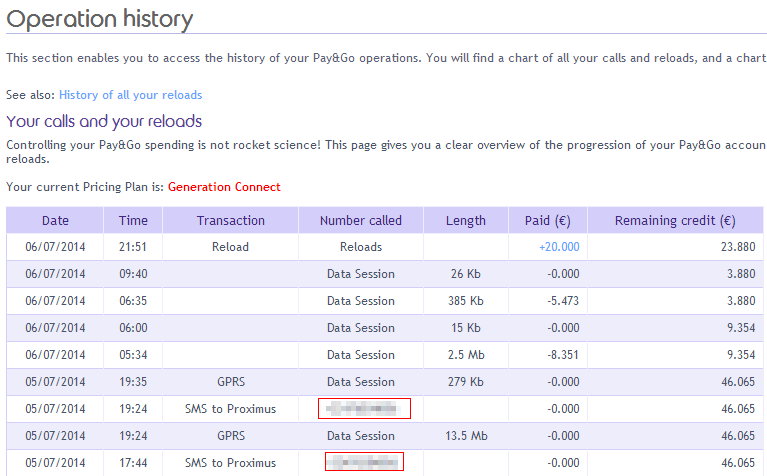The image size is (767, 476).
Task: Select the 13.5 Mb length cell
Action: pos(465,436)
